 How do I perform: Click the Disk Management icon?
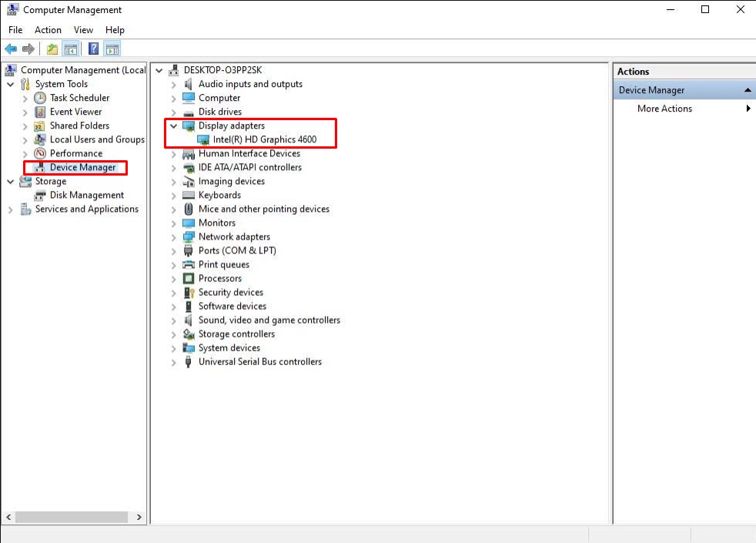coord(40,196)
